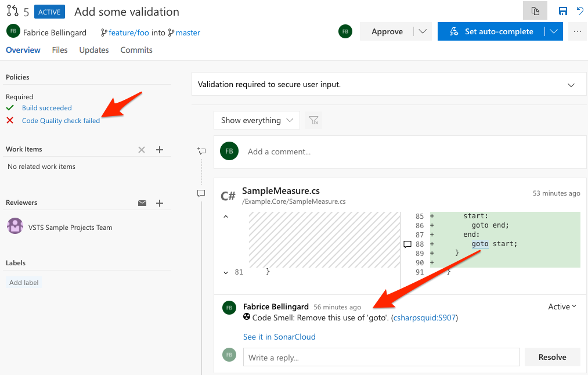588x375 pixels.
Task: Expand the hidden diff lines above line 81
Action: [226, 215]
